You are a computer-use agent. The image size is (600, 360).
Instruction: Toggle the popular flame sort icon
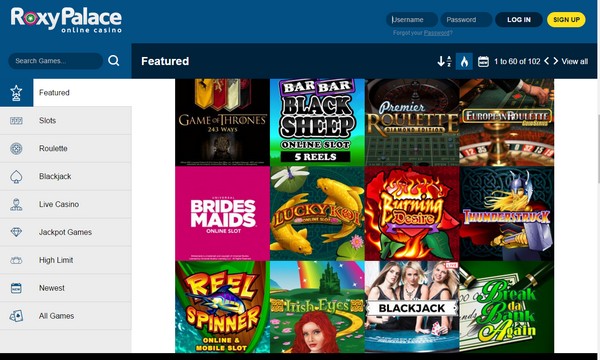(x=464, y=61)
